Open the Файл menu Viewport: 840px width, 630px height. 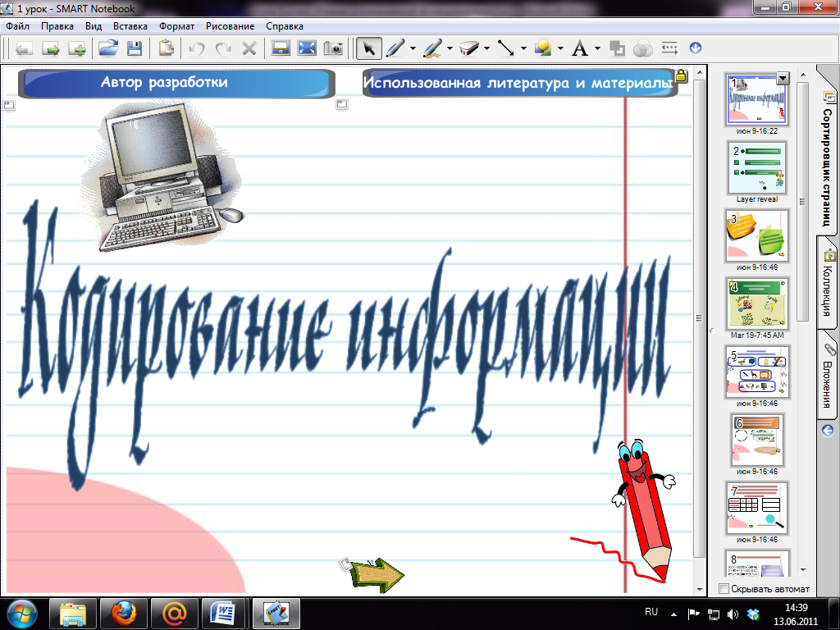coord(18,25)
